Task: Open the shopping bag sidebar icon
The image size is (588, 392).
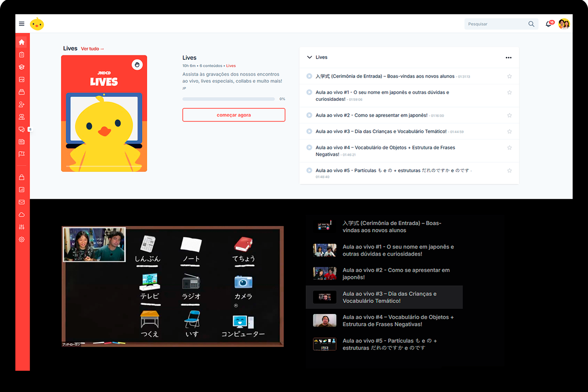Action: coord(22,177)
